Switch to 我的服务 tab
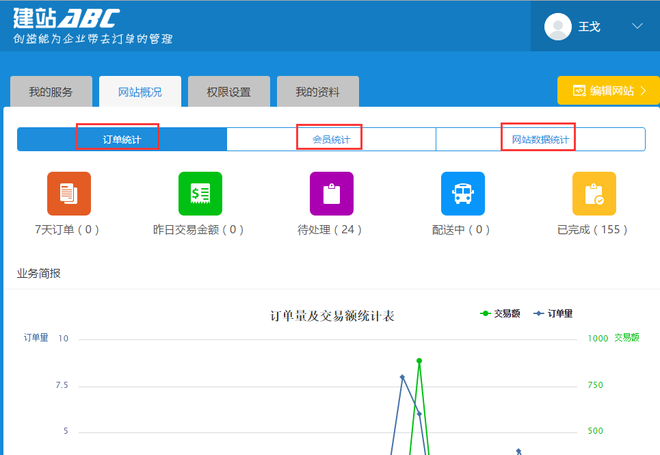The image size is (660, 455). (x=52, y=92)
